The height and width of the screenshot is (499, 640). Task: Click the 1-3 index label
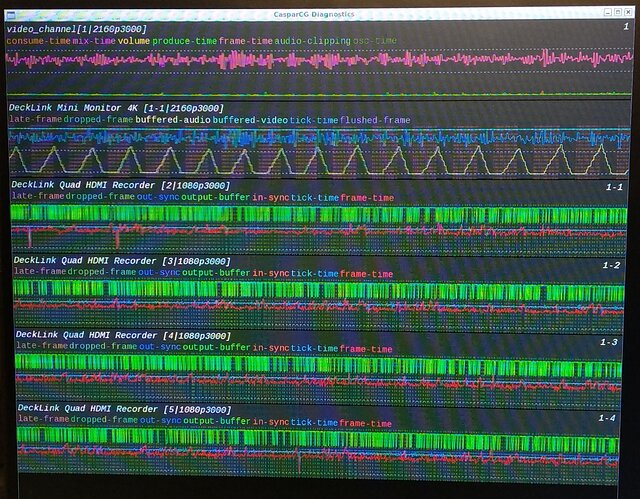609,342
